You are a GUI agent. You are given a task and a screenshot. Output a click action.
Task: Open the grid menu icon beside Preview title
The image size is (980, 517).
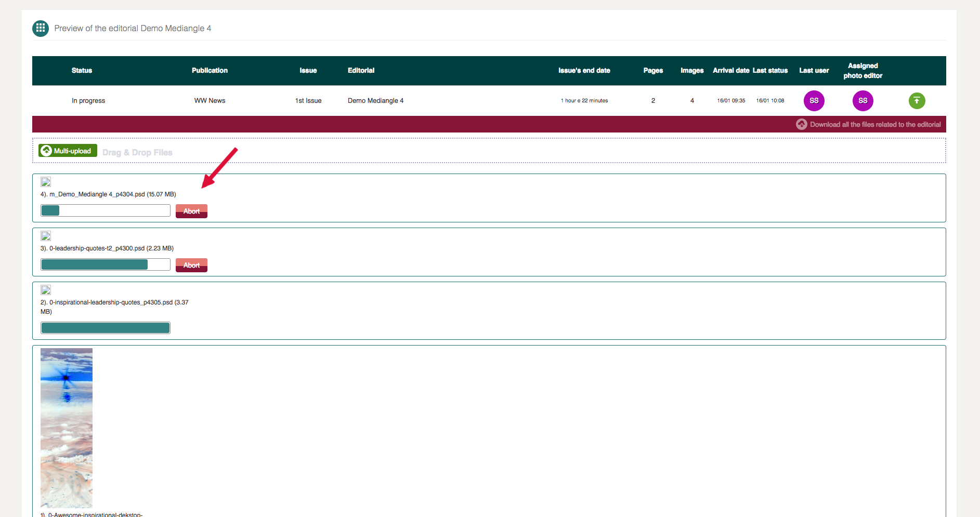(x=41, y=28)
